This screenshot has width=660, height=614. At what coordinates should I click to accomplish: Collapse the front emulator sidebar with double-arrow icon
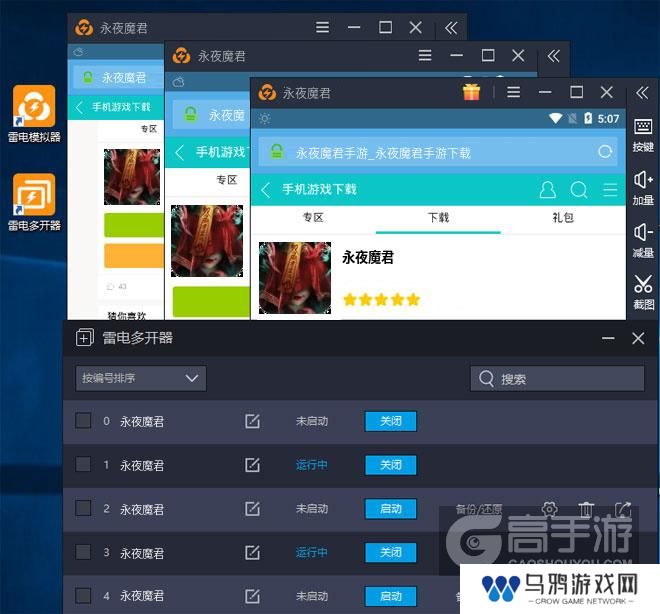(x=642, y=92)
